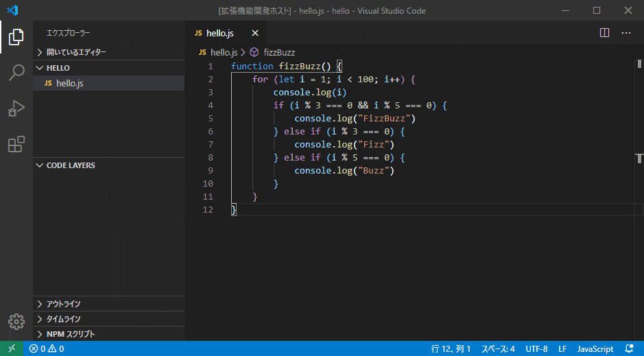
Task: Change end-of-line sequence via LF
Action: click(x=562, y=348)
